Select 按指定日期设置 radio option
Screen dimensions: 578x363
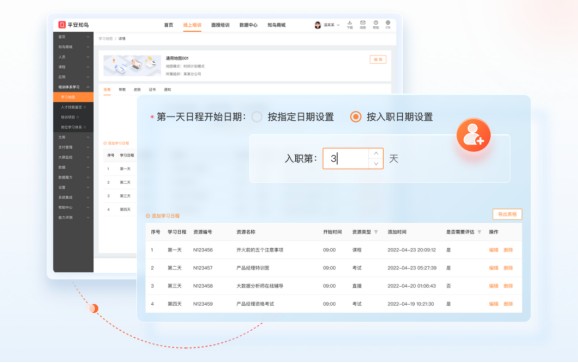pos(257,117)
